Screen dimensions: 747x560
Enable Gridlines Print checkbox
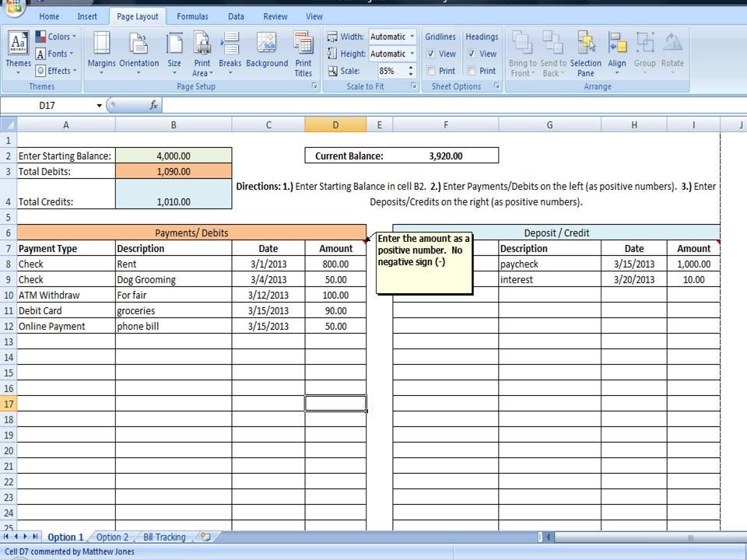pos(430,70)
